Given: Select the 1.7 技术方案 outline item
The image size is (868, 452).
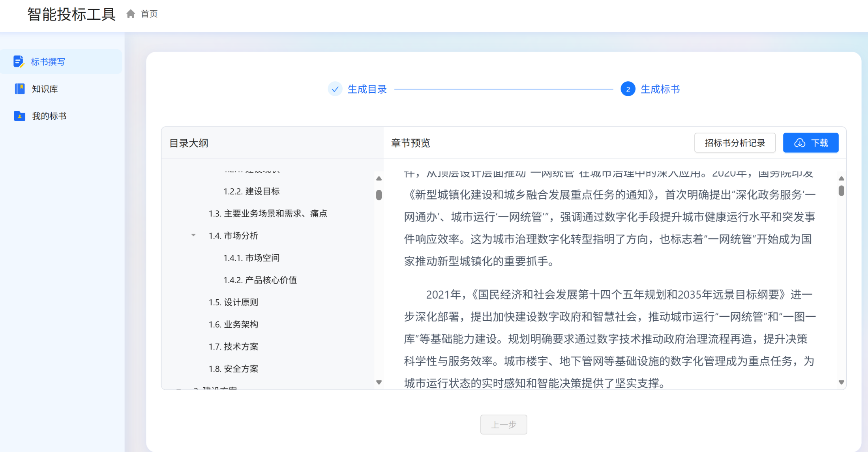Looking at the screenshot, I should [234, 346].
